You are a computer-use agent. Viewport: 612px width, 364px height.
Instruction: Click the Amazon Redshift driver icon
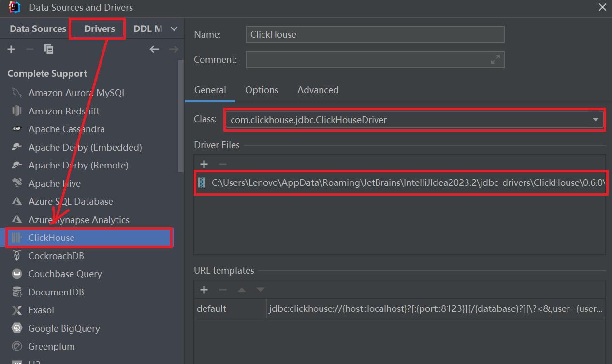17,111
